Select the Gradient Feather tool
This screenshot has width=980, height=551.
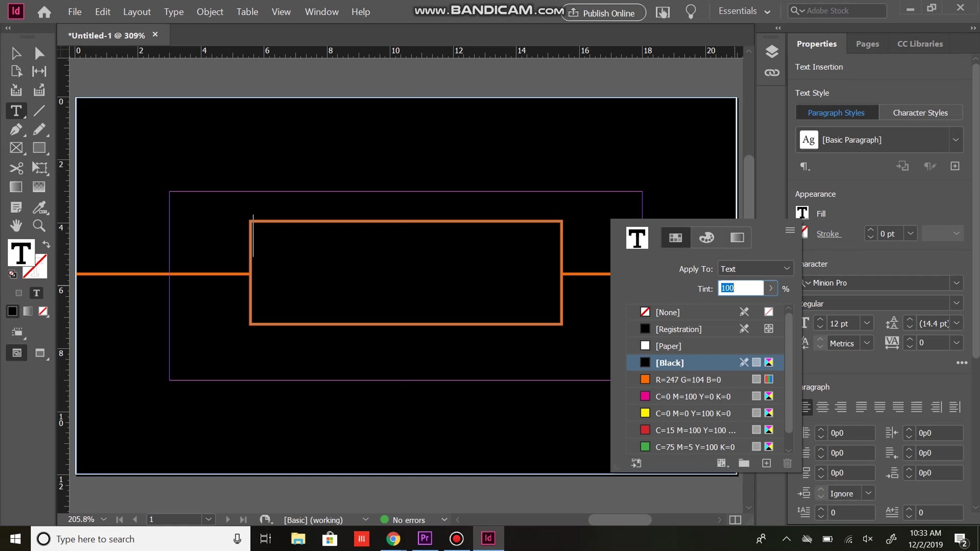39,187
